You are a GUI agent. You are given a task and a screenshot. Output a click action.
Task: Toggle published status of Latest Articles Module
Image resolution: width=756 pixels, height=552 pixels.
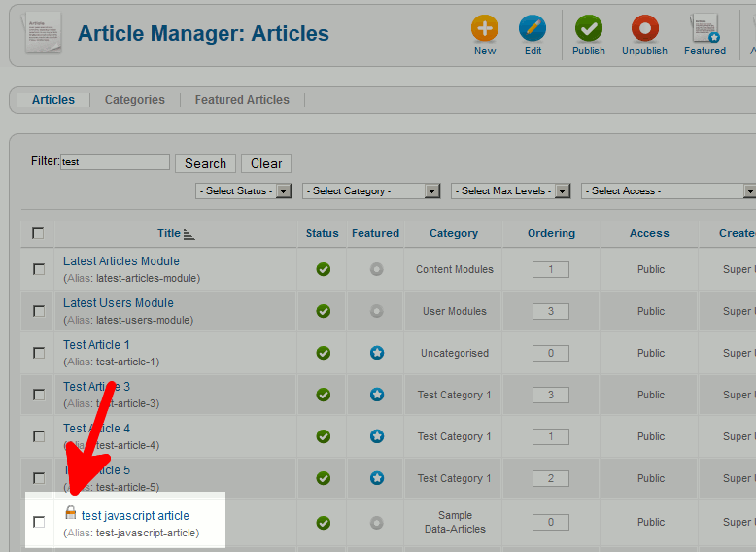(x=324, y=269)
